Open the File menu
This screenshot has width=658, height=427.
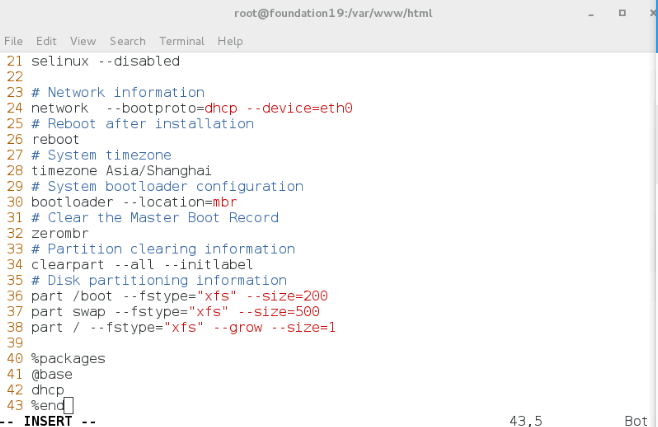pyautogui.click(x=13, y=41)
